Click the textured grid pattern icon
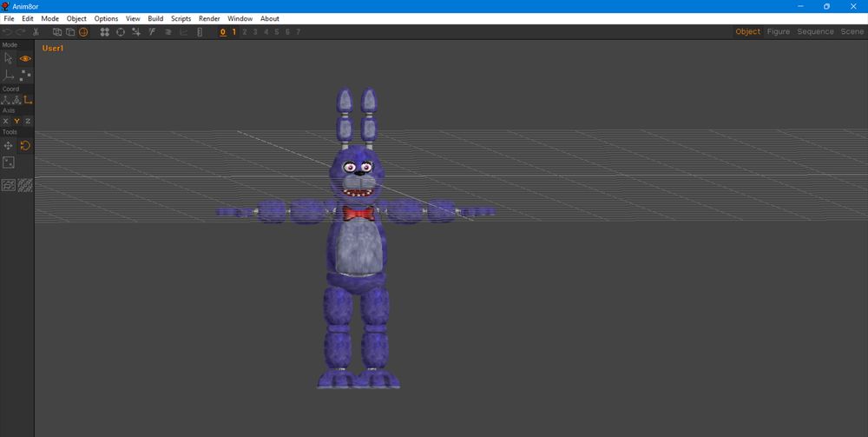Screen dimensions: 868x437 [x=25, y=186]
